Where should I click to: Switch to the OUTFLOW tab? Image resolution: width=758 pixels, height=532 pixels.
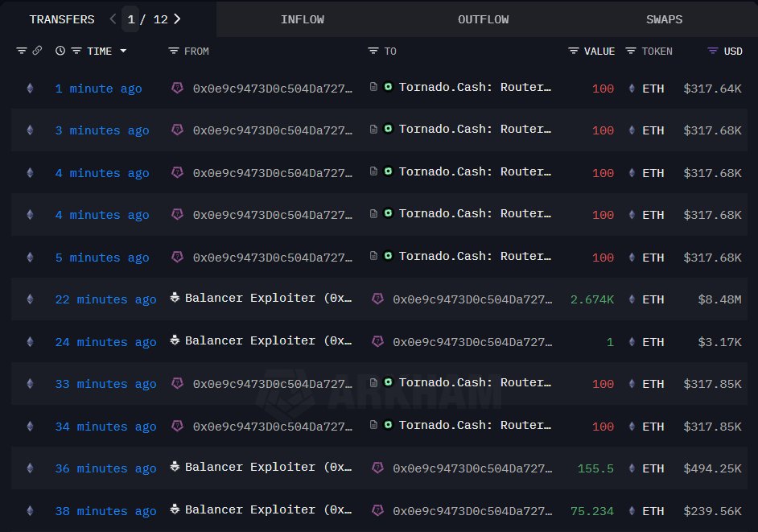(x=483, y=19)
